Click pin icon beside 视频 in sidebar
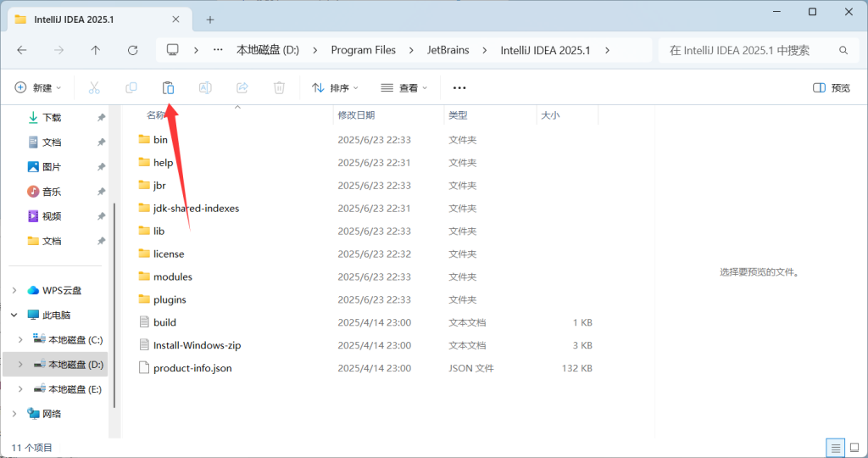Screen dimensions: 868x458 click(x=102, y=216)
